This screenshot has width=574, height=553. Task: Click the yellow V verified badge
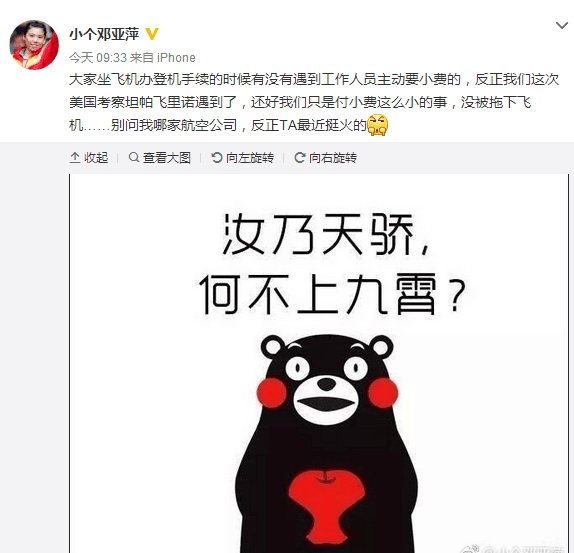coord(152,34)
